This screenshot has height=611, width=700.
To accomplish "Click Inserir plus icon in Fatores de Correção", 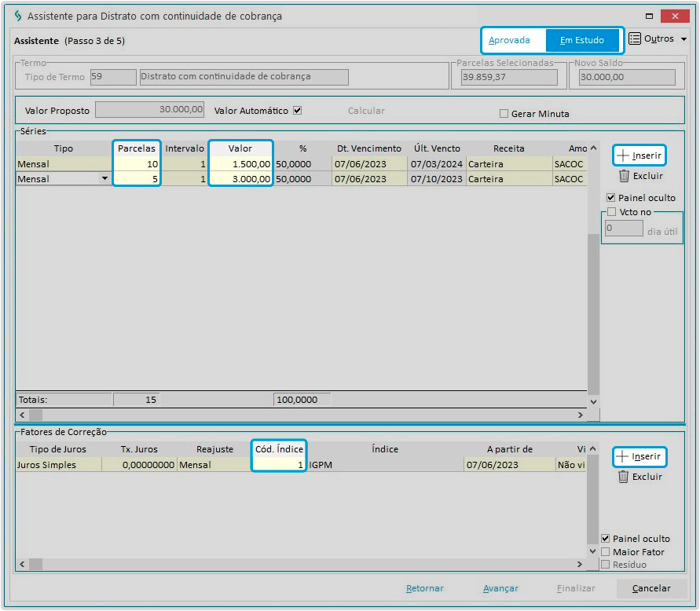I will pos(623,456).
